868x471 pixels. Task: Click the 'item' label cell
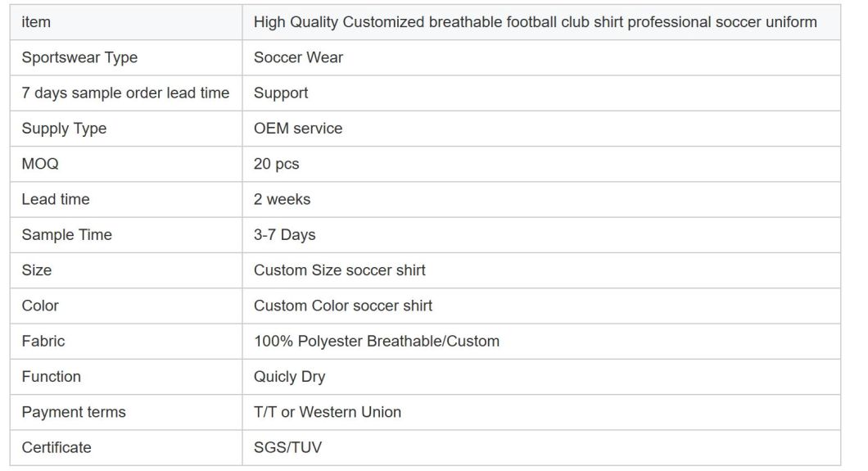pyautogui.click(x=36, y=22)
